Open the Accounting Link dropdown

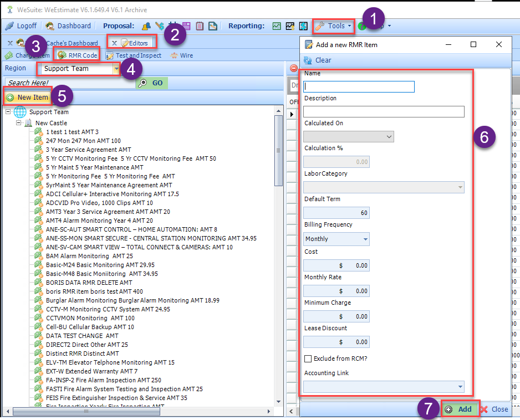460,387
